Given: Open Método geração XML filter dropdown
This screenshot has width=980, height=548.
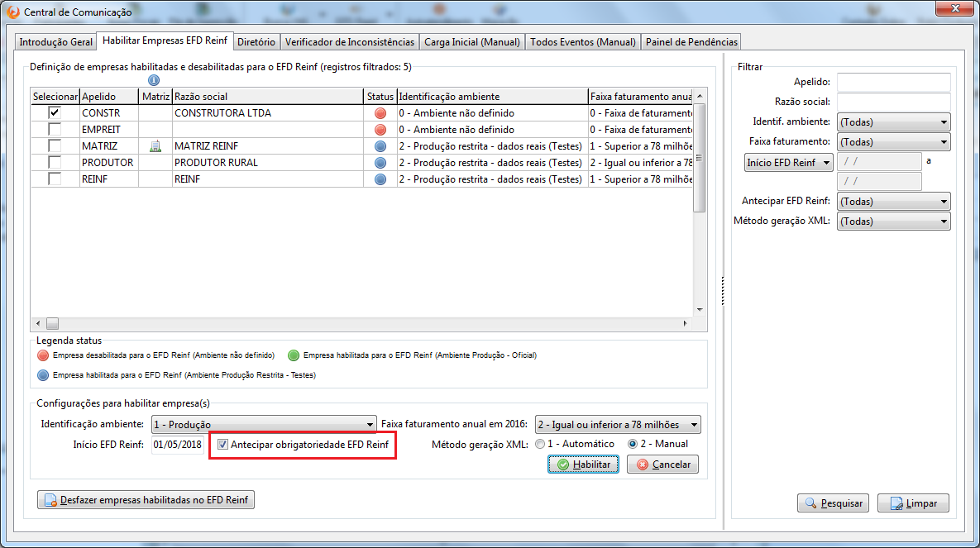Looking at the screenshot, I should click(893, 222).
